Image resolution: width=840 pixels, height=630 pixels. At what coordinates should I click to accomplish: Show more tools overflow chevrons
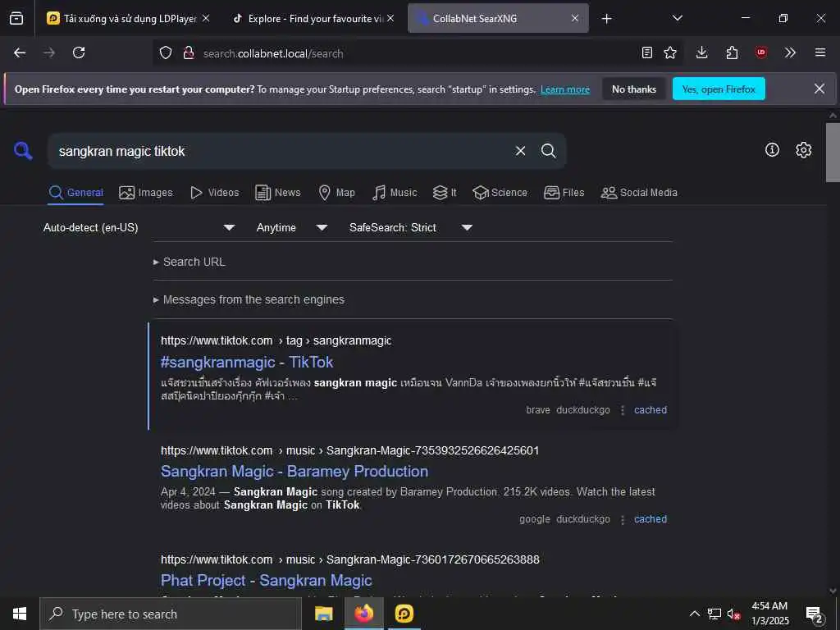(x=790, y=52)
